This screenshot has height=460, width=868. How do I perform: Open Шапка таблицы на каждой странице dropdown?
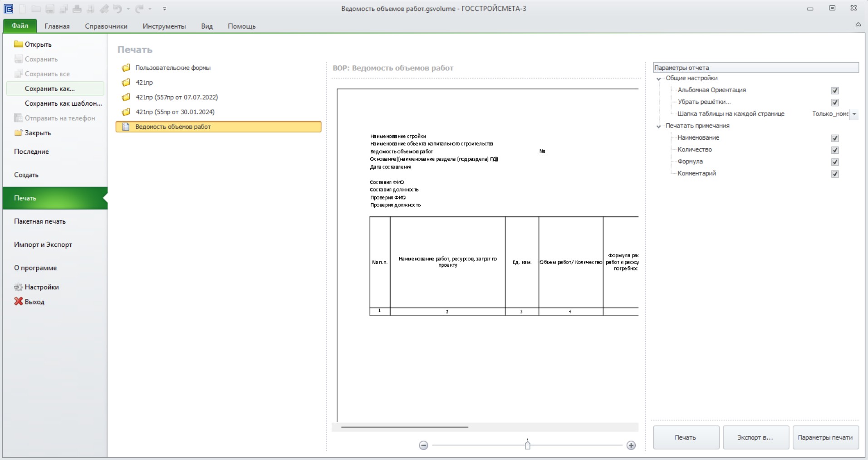pyautogui.click(x=854, y=114)
